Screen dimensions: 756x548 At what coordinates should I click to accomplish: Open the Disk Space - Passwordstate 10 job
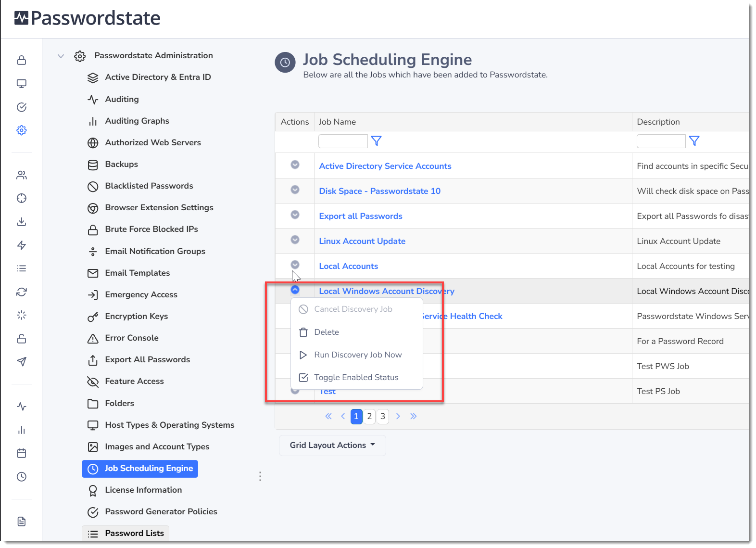pos(380,191)
